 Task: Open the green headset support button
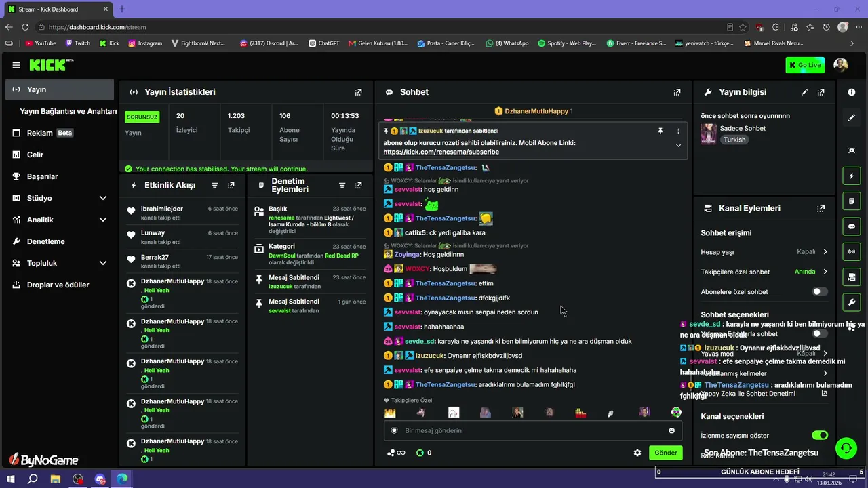pyautogui.click(x=846, y=448)
